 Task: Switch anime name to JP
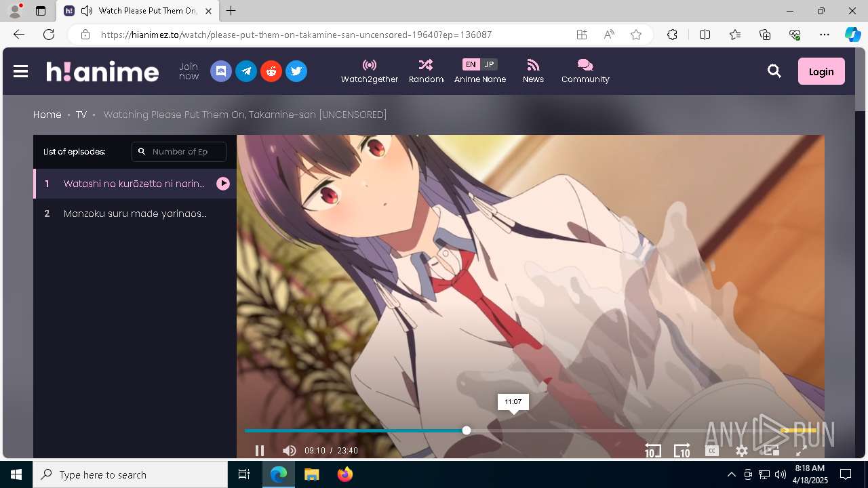[489, 64]
